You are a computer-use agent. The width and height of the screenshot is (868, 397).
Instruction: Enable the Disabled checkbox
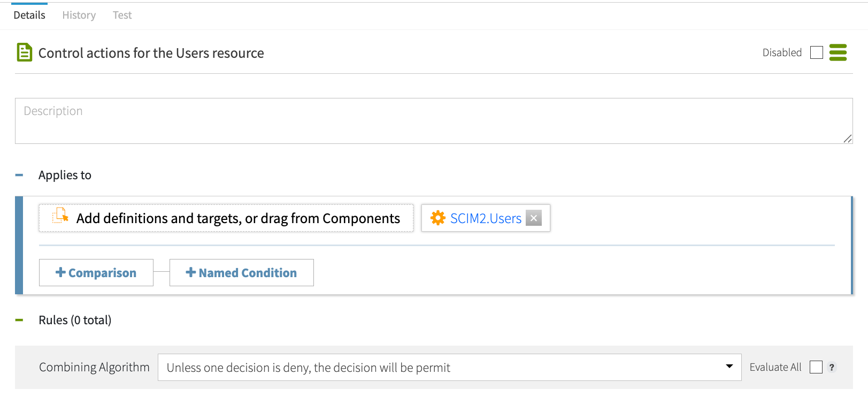(x=816, y=52)
